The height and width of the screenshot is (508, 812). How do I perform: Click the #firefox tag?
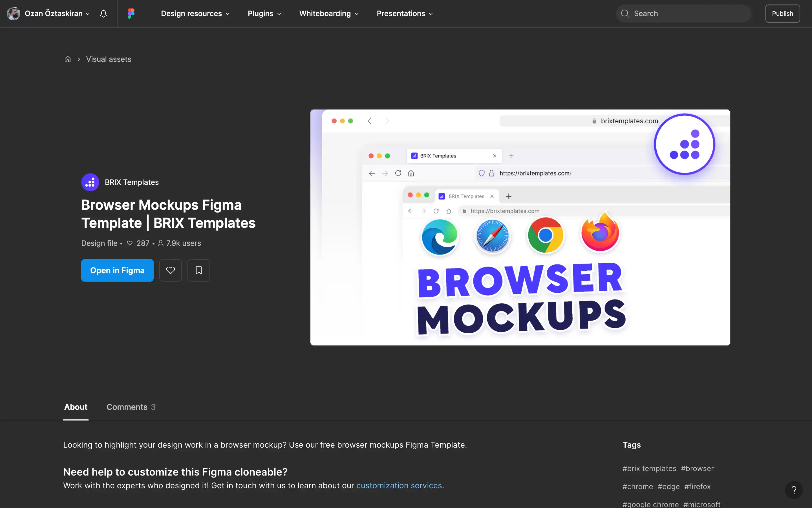[697, 487]
